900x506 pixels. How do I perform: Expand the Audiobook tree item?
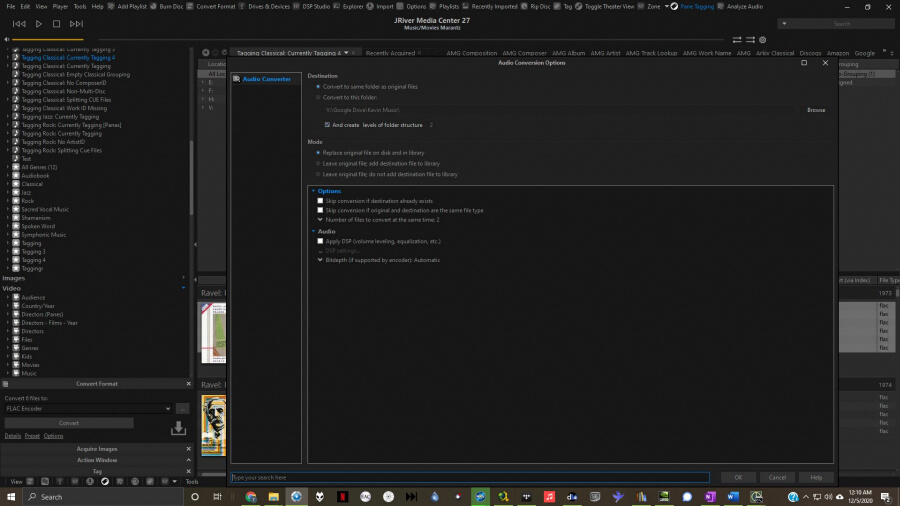point(8,176)
